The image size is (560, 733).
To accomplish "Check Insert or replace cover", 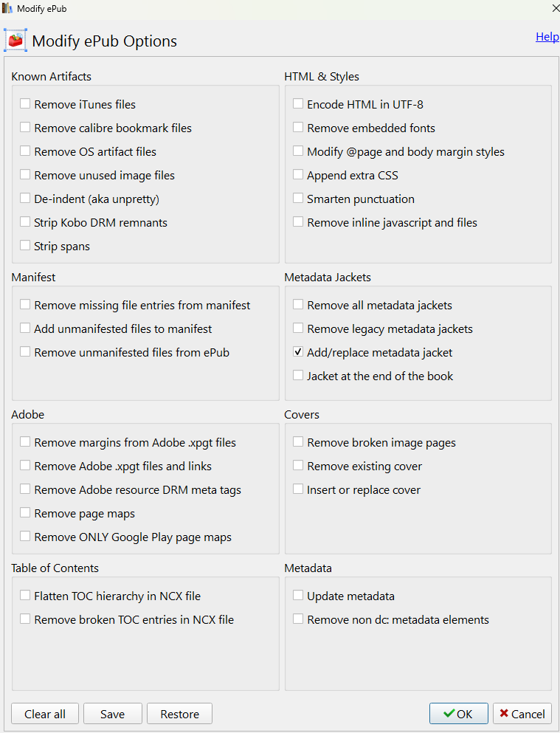I will point(298,489).
